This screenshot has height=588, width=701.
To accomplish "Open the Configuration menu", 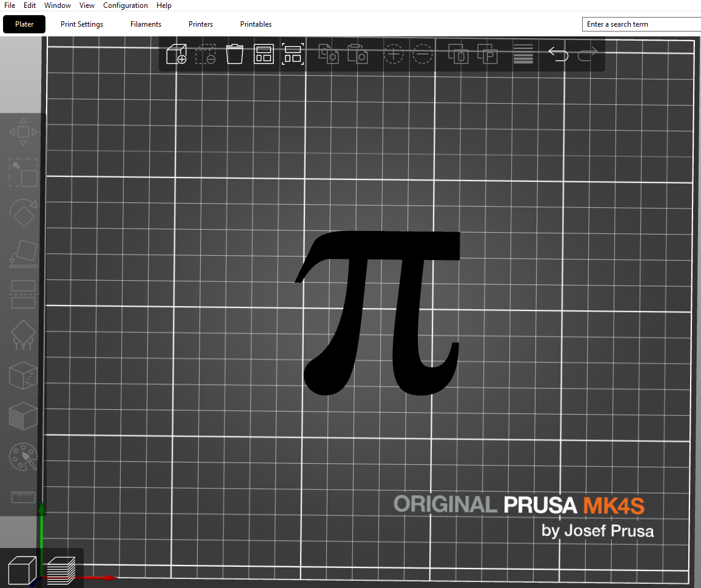I will point(125,5).
